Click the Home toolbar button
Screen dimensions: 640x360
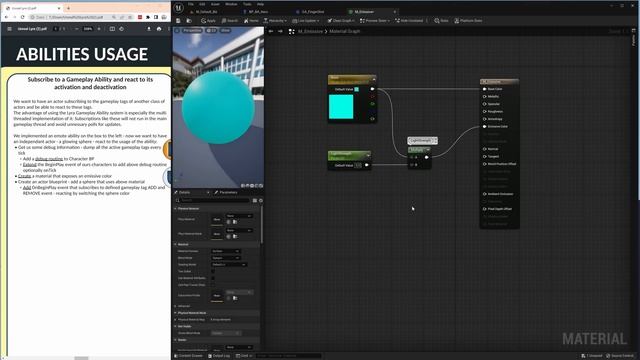point(251,20)
